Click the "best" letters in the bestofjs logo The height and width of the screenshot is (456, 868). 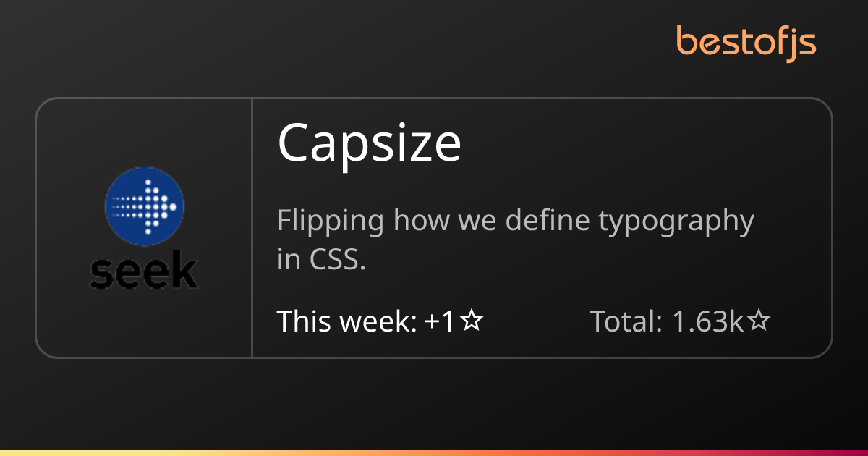709,41
